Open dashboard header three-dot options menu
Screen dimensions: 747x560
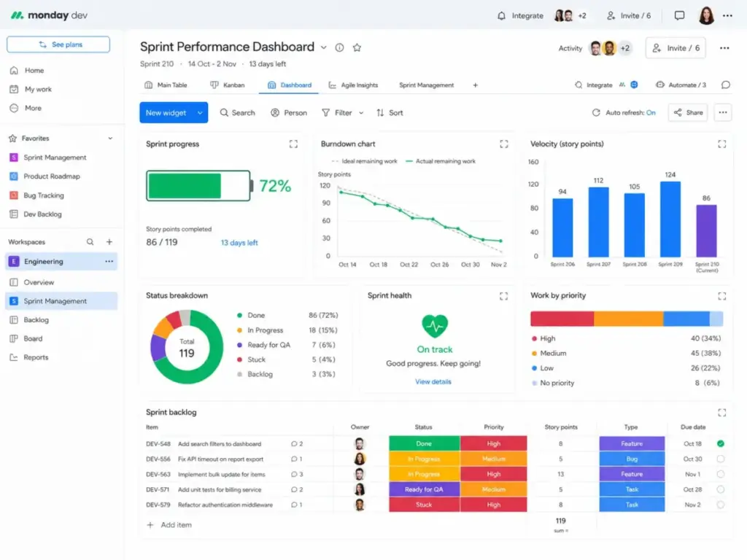pyautogui.click(x=724, y=48)
